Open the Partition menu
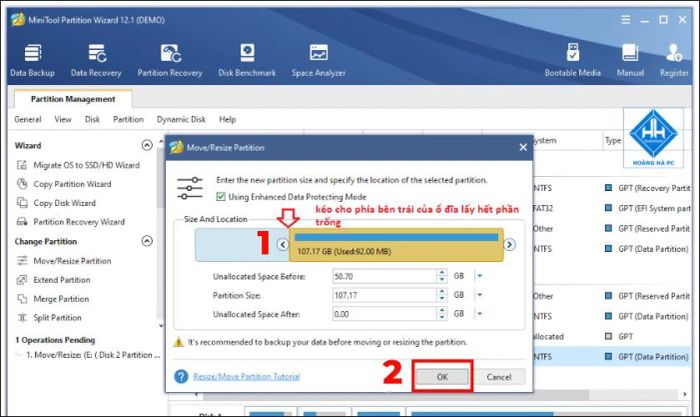The width and height of the screenshot is (700, 417). click(128, 119)
